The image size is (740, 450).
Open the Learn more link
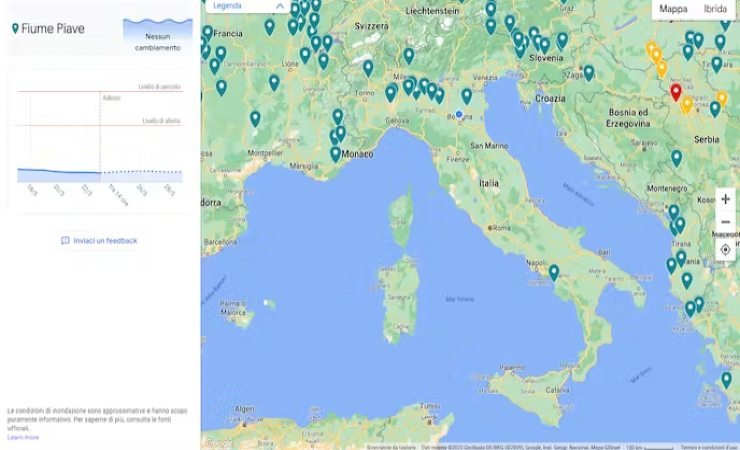pos(23,437)
